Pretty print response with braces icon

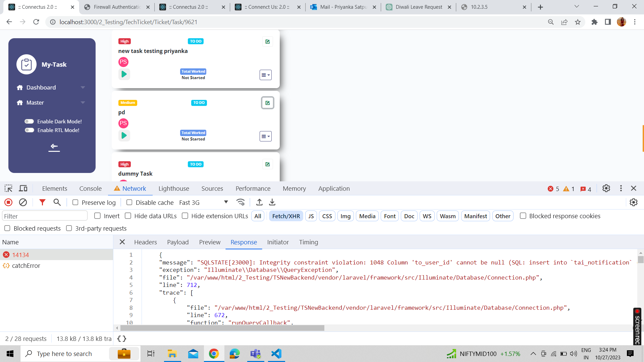point(122,339)
